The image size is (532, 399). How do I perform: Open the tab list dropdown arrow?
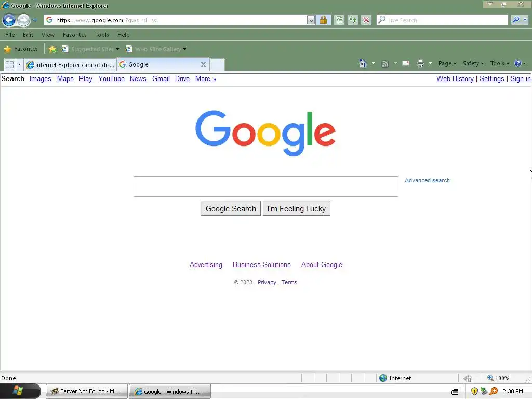[x=19, y=64]
